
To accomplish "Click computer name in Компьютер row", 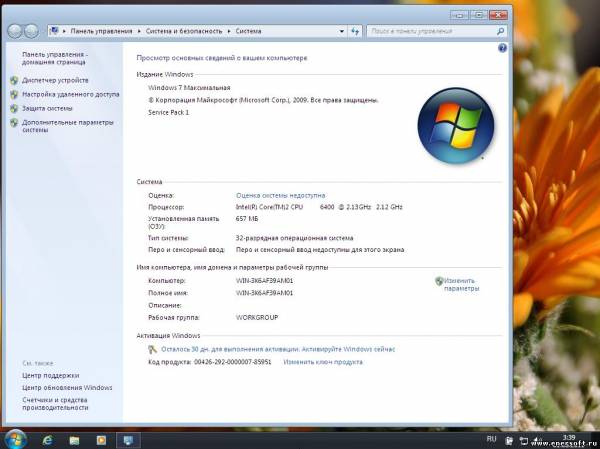I will click(264, 281).
